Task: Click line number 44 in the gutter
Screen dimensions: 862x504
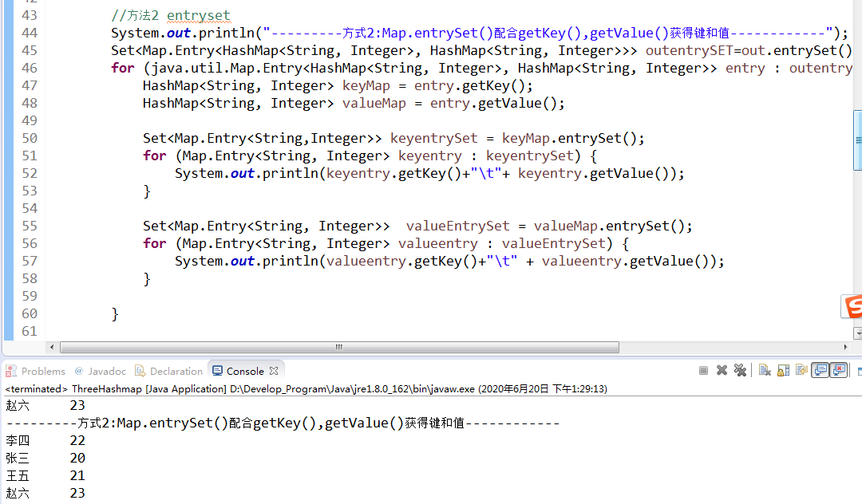Action: 30,33
